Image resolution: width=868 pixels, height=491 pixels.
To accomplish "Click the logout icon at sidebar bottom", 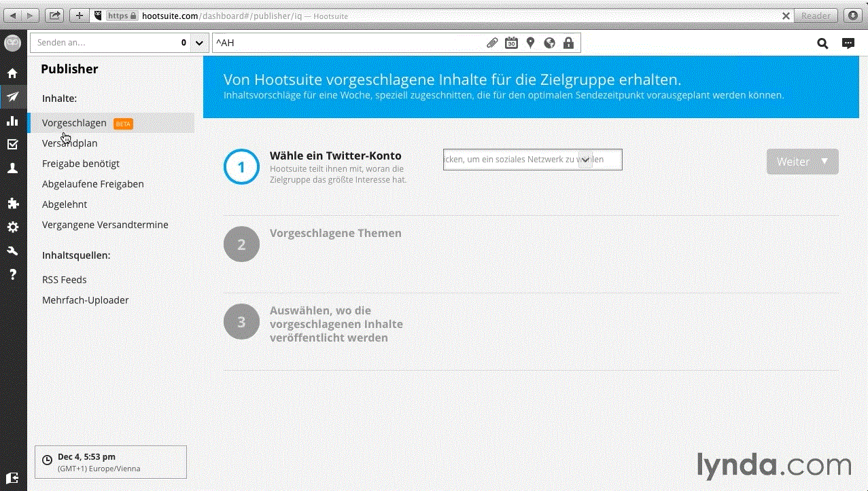I will click(x=12, y=478).
